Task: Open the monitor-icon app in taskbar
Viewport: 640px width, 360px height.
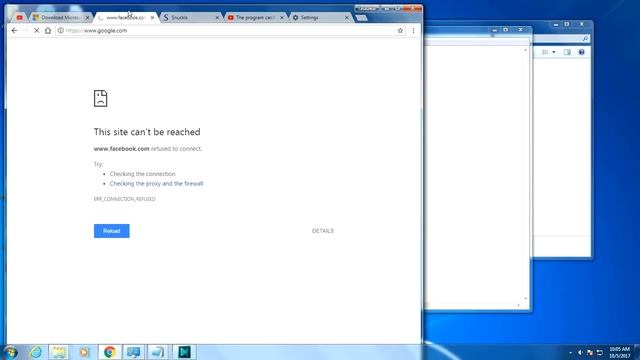Action: coord(134,352)
